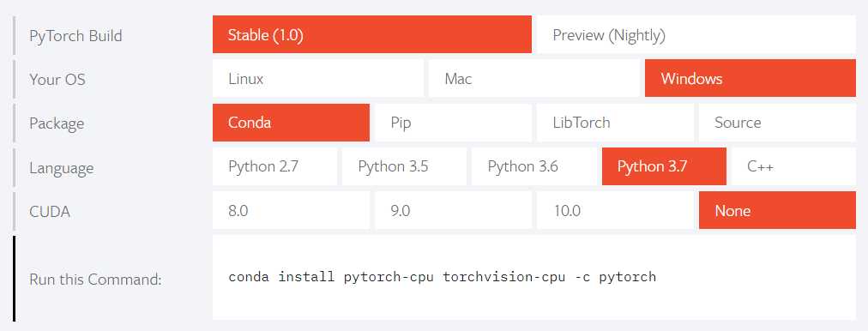The width and height of the screenshot is (868, 331).
Task: Pick Mac as the operating system
Action: pos(534,78)
